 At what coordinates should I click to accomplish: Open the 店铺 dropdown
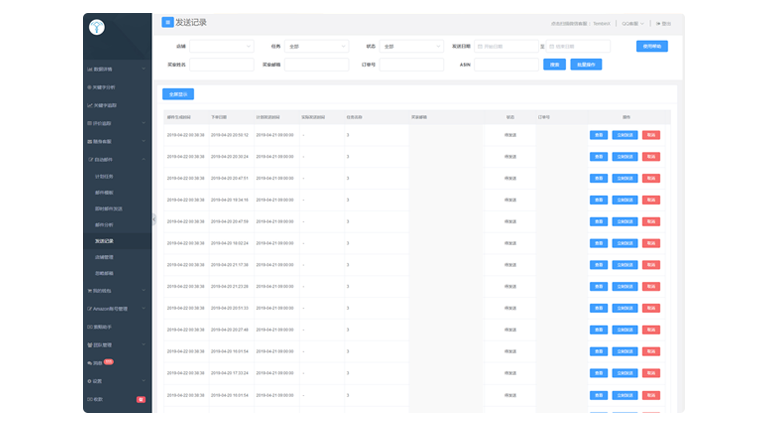(221, 46)
